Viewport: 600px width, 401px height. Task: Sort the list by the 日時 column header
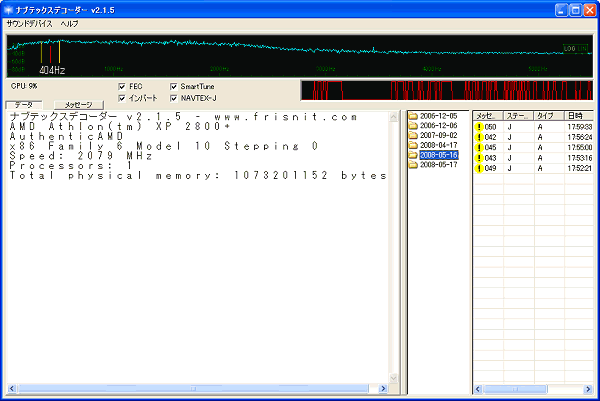coord(579,116)
